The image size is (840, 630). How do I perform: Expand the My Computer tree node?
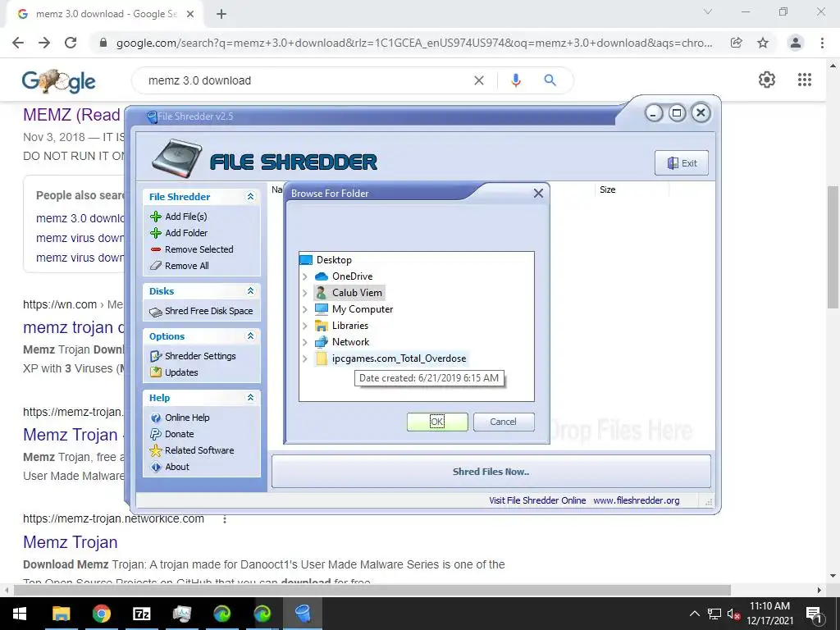click(x=305, y=309)
